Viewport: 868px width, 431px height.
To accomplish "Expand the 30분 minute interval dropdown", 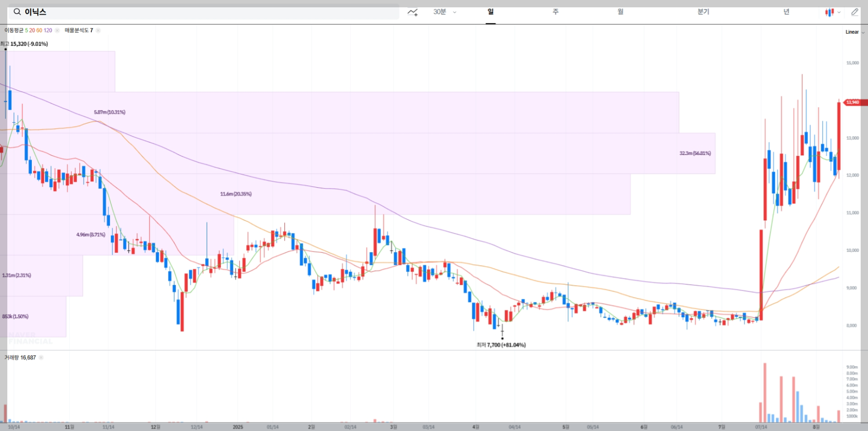I will 445,12.
